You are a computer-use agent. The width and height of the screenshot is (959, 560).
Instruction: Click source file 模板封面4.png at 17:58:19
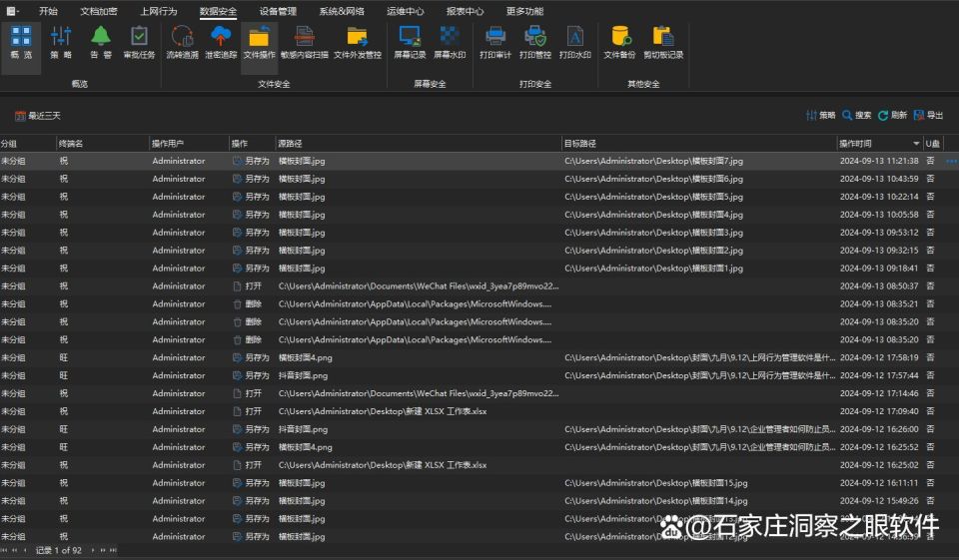click(x=306, y=357)
